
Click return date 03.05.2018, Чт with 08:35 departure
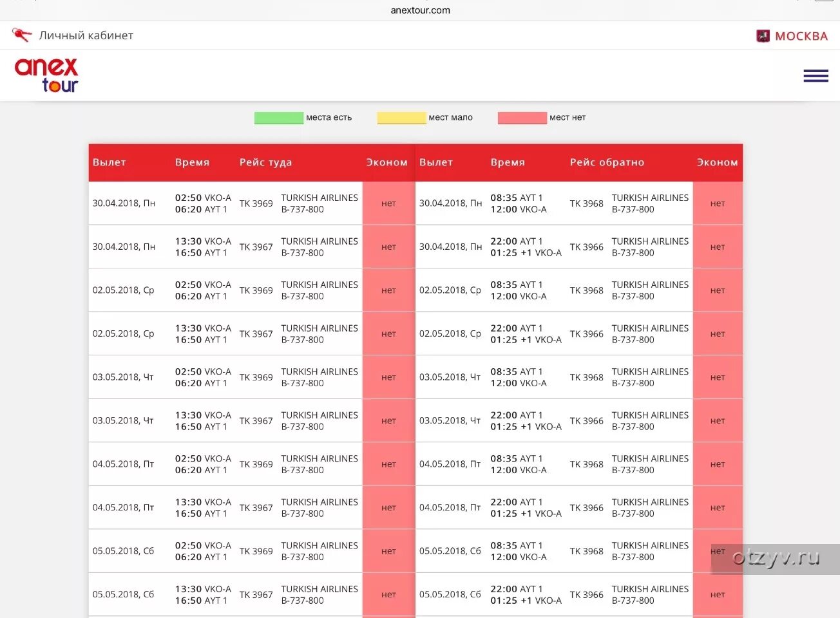click(x=450, y=377)
